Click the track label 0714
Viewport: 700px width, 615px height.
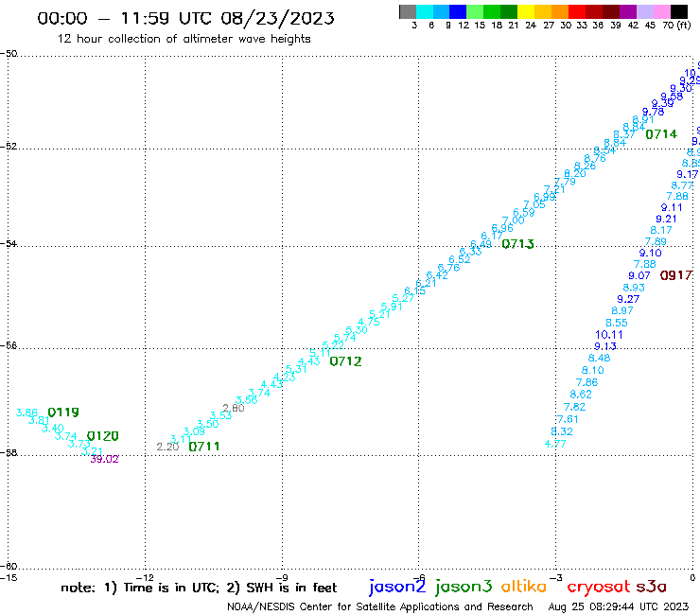(661, 134)
